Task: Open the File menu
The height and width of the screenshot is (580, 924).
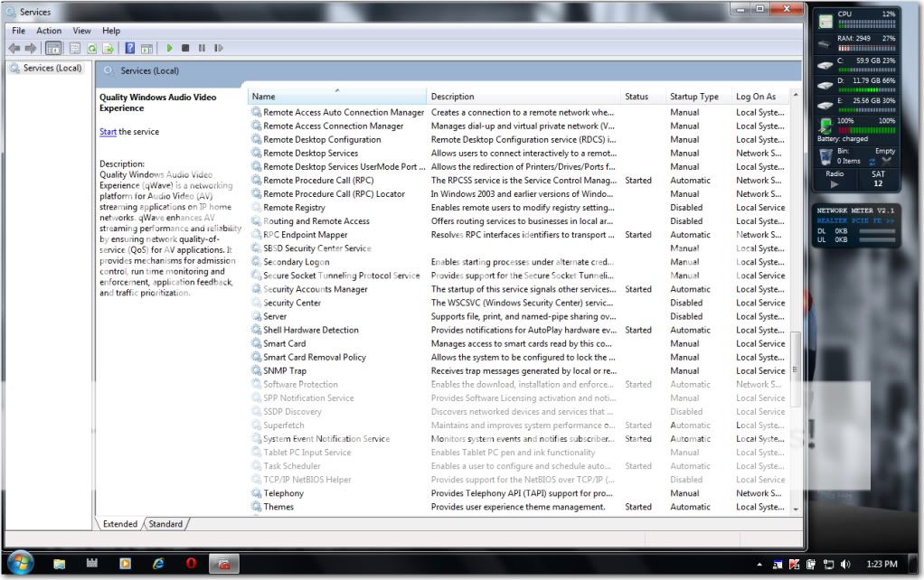Action: [x=18, y=31]
